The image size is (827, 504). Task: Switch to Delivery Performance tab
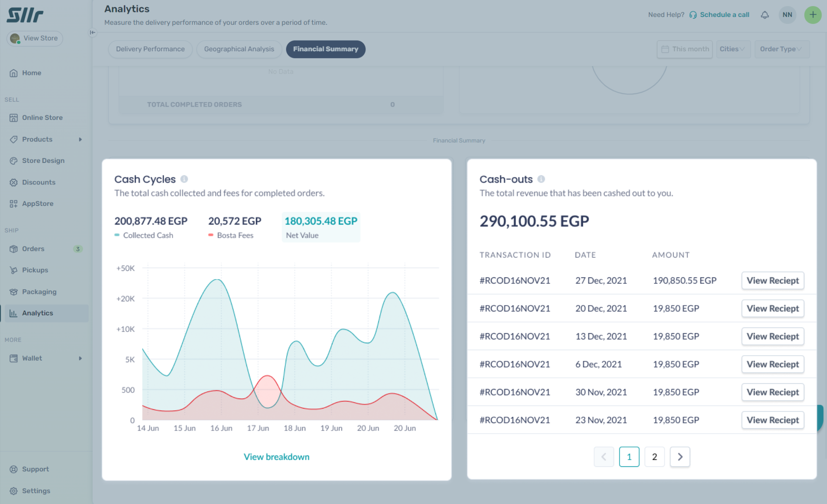(150, 49)
